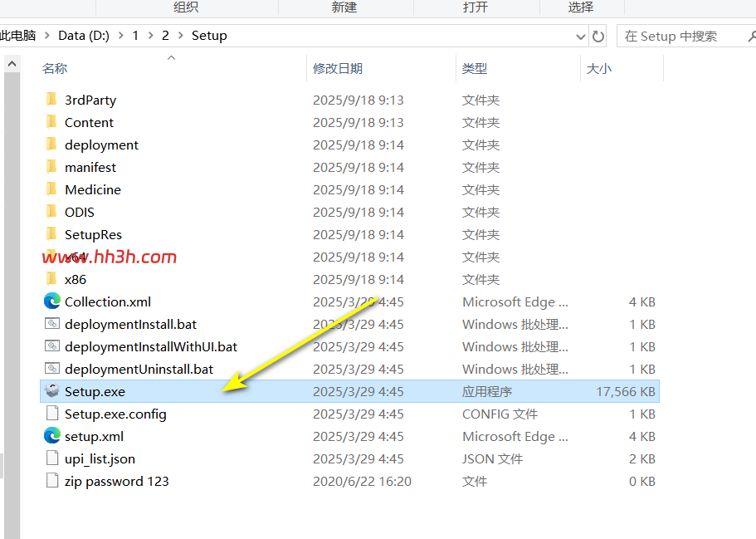Click the Setup.exe installer icon
The height and width of the screenshot is (539, 756).
tap(52, 390)
